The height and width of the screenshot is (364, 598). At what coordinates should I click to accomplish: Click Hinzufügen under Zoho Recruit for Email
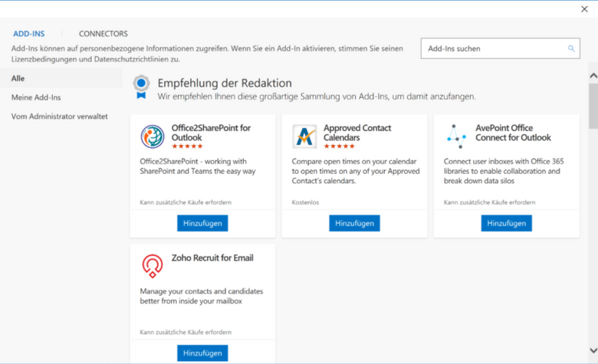point(202,353)
